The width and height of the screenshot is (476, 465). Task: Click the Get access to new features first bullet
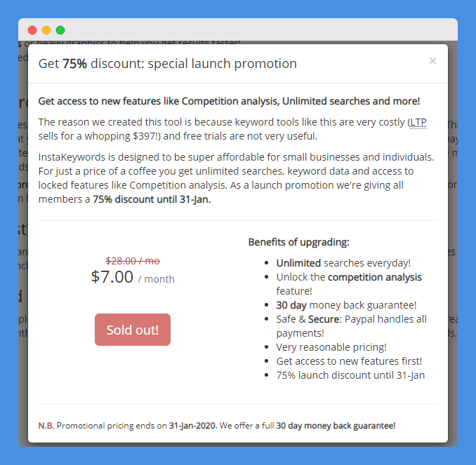(349, 361)
